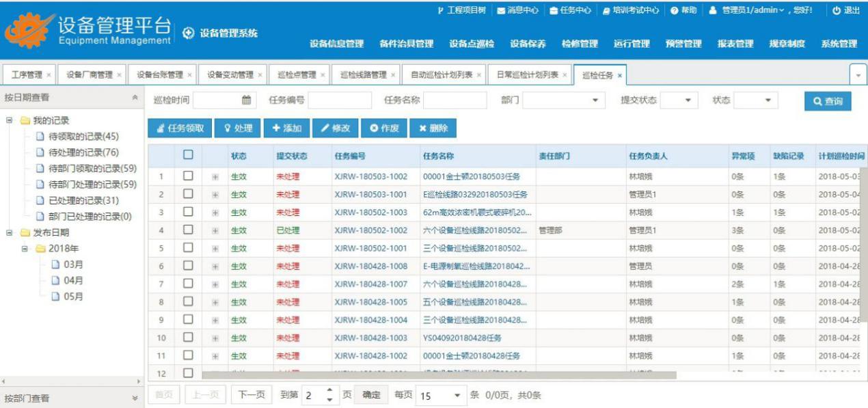Image resolution: width=868 pixels, height=408 pixels.
Task: Click the 帮助 question mark icon
Action: (674, 10)
